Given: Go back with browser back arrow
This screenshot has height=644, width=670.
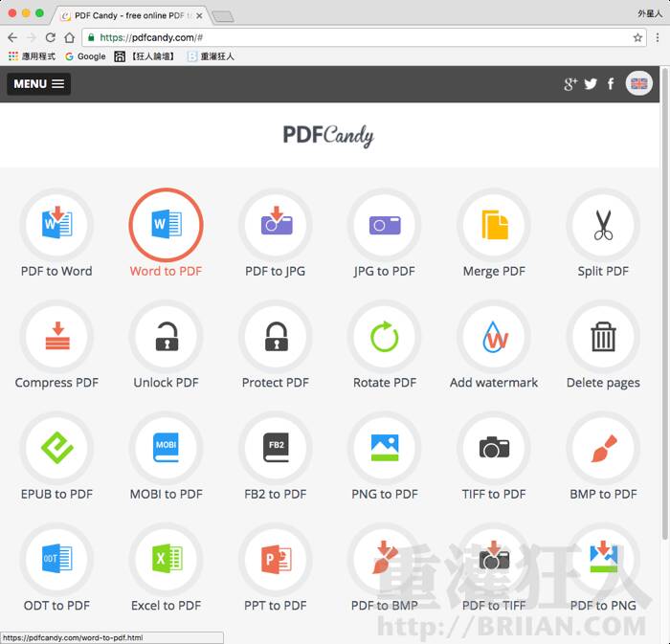Looking at the screenshot, I should (12, 37).
